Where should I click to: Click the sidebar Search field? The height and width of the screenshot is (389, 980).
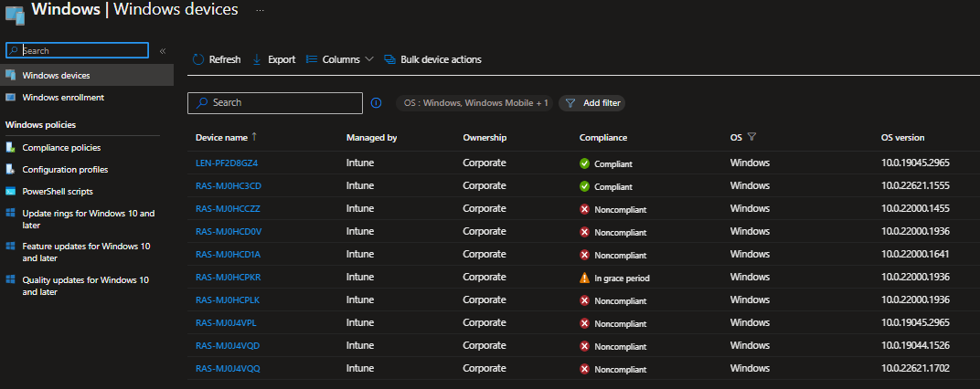pos(77,50)
